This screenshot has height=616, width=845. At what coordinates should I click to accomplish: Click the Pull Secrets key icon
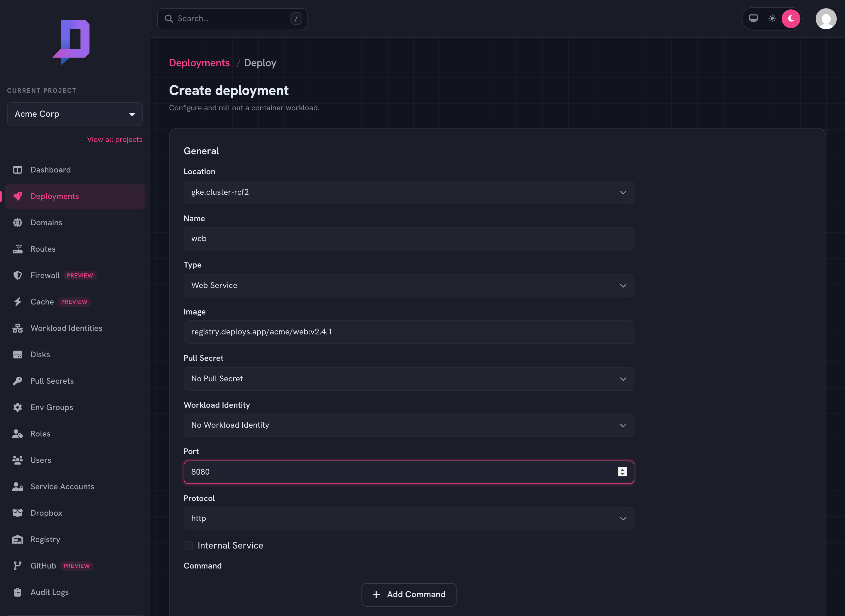tap(18, 381)
